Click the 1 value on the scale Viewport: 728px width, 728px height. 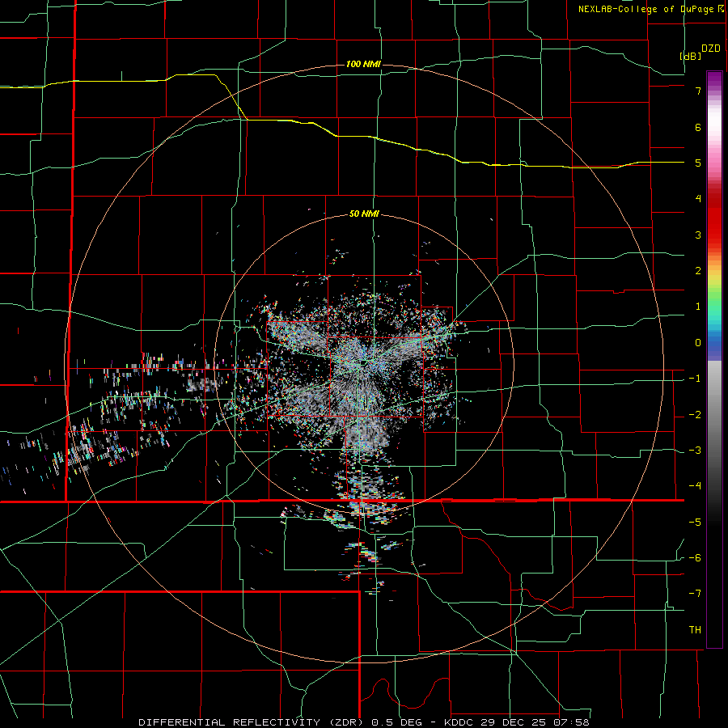click(x=698, y=307)
